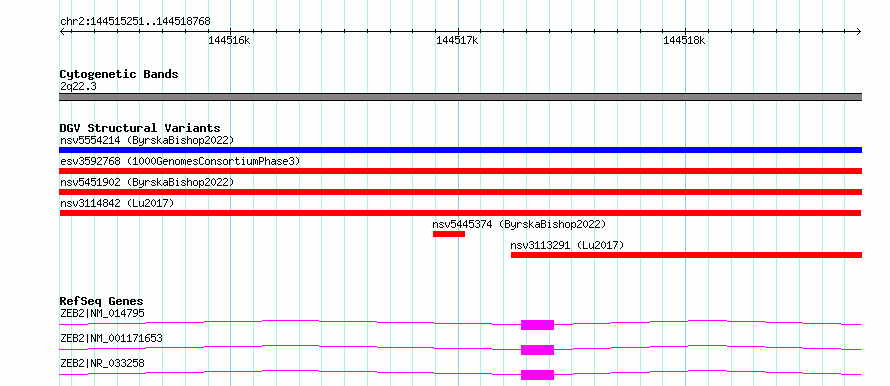Open the nsv5445374 (ByrskaBishop2022) label
The width and height of the screenshot is (890, 386).
tap(519, 224)
